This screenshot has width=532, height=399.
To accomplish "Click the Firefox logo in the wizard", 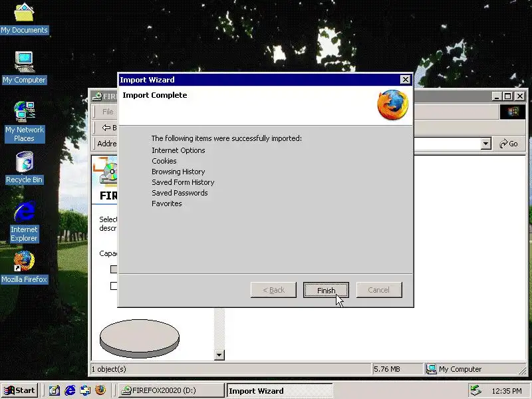I will coord(392,105).
